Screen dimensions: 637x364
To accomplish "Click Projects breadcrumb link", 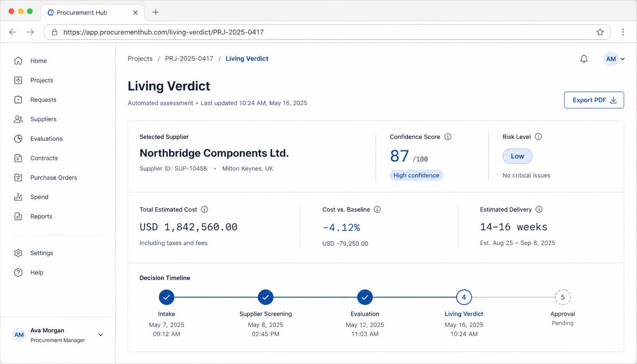I will pyautogui.click(x=140, y=59).
